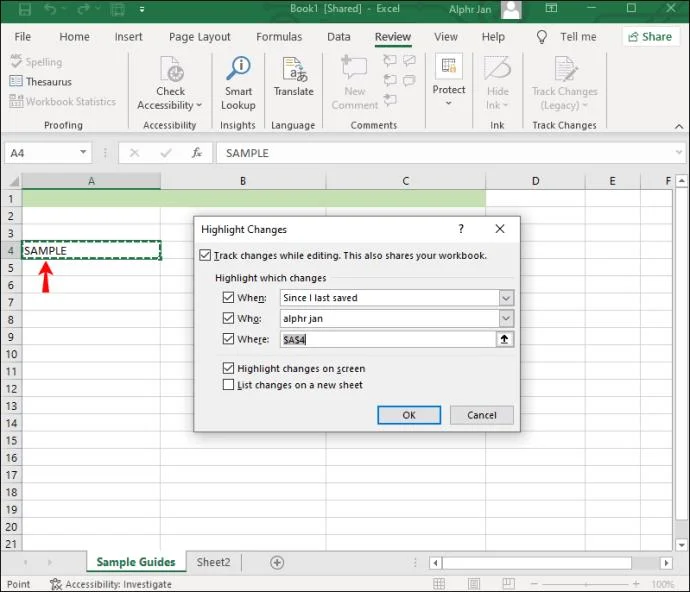Expand the Name Box dropdown arrow
Image resolution: width=690 pixels, height=592 pixels.
pyautogui.click(x=83, y=152)
